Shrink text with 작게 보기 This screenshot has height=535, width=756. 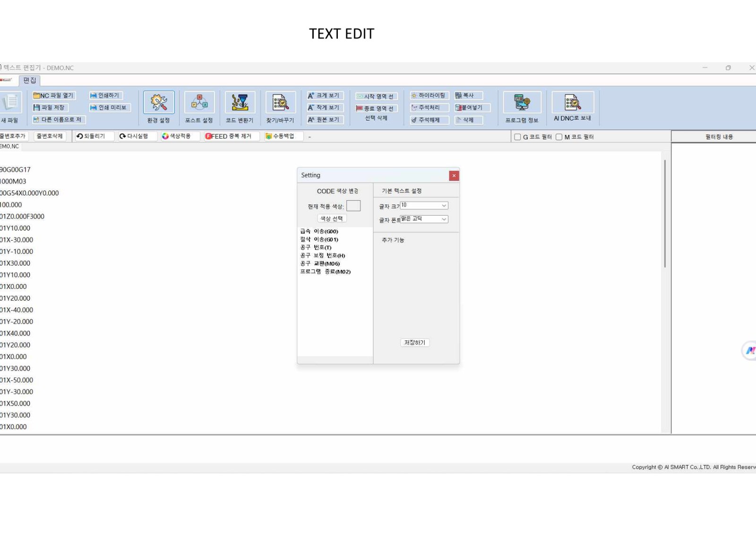(x=325, y=108)
